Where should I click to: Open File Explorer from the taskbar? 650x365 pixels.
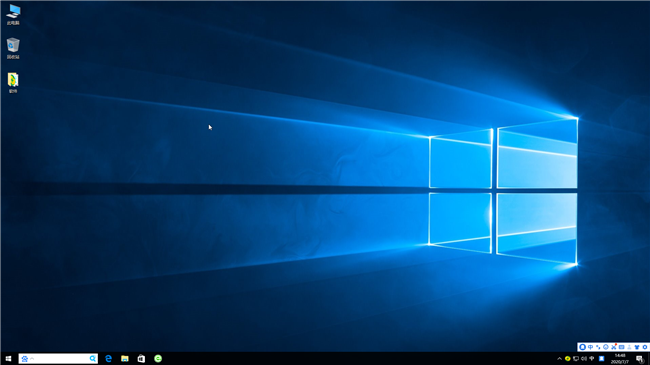coord(125,359)
